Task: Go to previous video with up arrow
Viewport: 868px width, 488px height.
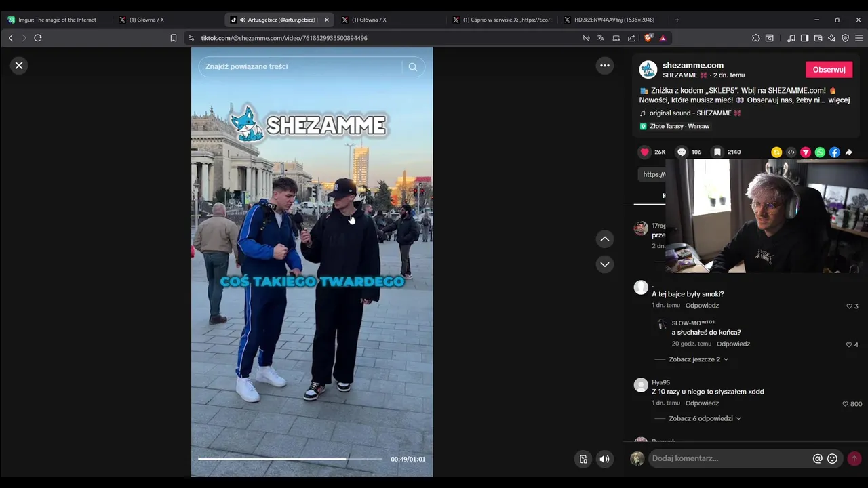Action: click(605, 239)
